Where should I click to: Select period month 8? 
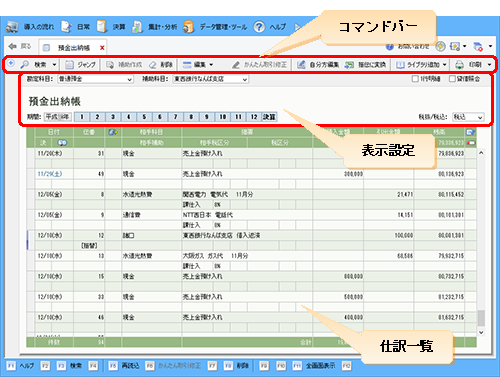[191, 117]
